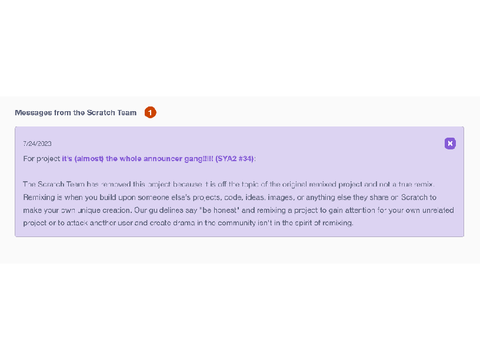480x360 pixels.
Task: Click the 7/24/2023 date stamp
Action: (x=37, y=144)
